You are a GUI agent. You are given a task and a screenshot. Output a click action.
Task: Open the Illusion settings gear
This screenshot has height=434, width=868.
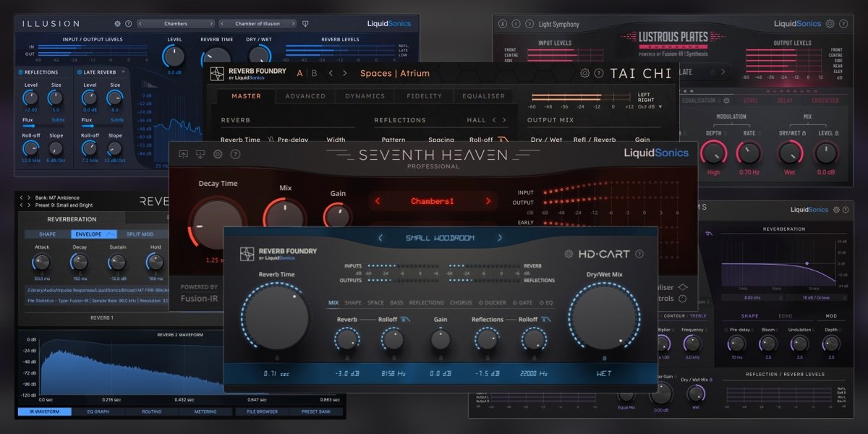click(x=116, y=24)
